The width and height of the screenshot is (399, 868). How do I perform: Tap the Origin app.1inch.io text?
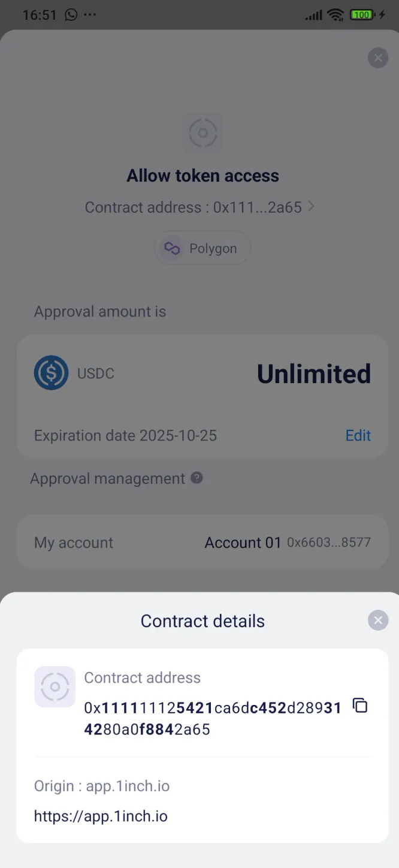[x=102, y=786]
